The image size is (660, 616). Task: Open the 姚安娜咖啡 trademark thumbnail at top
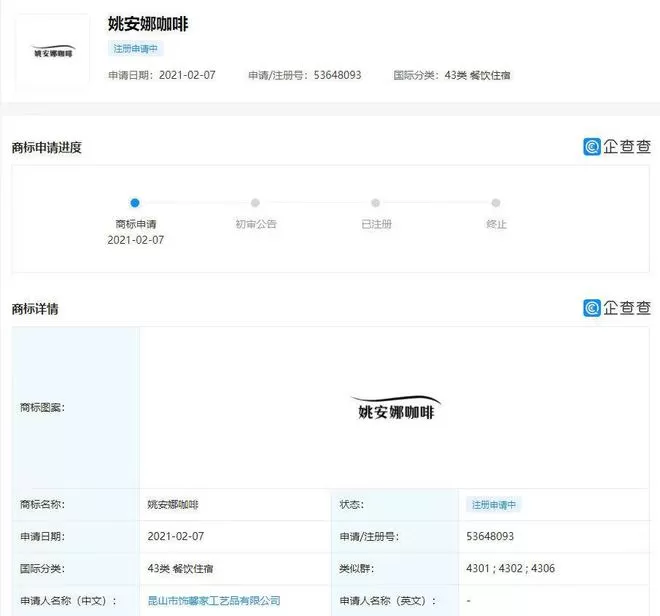[x=53, y=51]
